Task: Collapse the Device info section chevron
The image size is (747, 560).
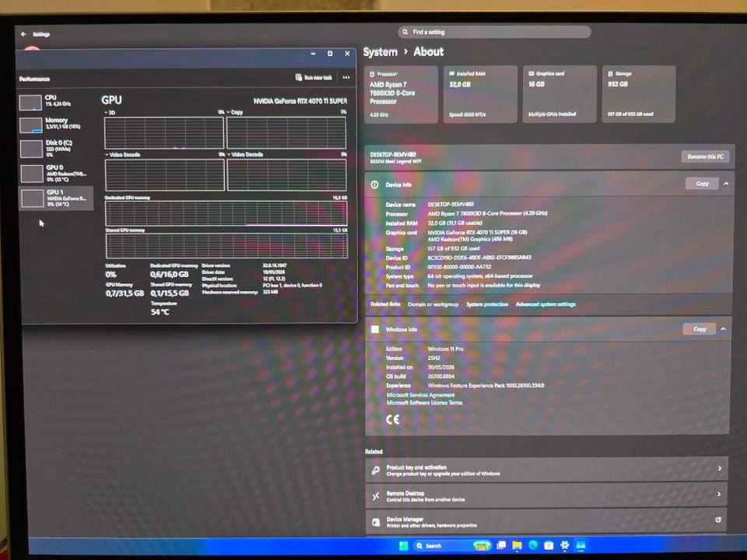Action: tap(725, 184)
